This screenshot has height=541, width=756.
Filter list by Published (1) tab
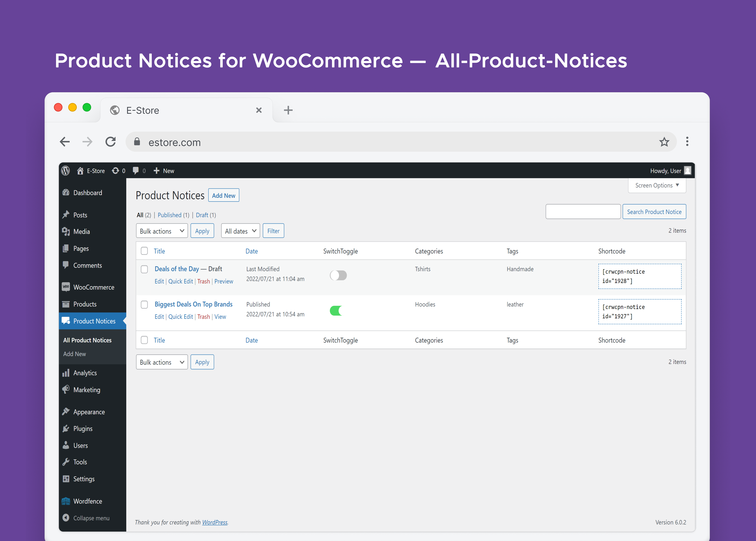pos(173,215)
